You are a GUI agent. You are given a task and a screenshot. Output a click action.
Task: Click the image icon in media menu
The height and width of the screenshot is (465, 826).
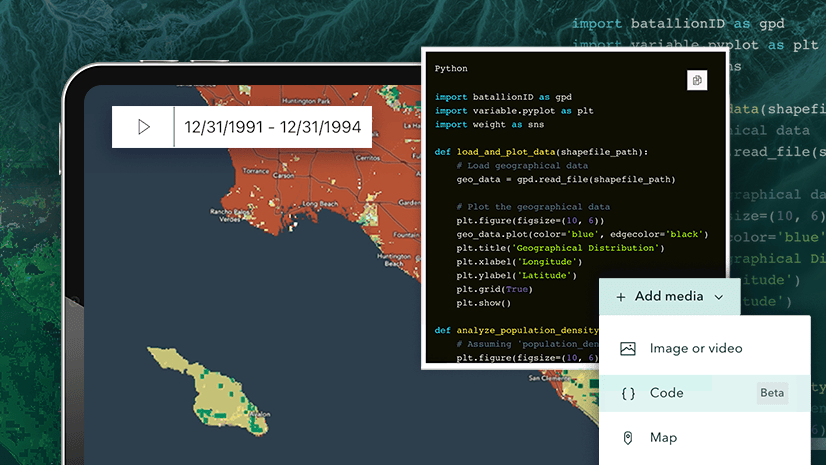pos(627,349)
